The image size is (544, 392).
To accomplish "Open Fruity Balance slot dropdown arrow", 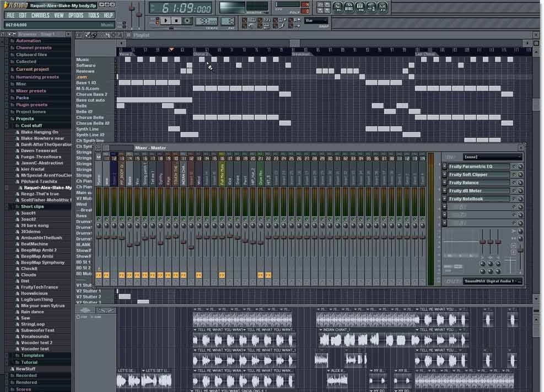I will click(444, 182).
